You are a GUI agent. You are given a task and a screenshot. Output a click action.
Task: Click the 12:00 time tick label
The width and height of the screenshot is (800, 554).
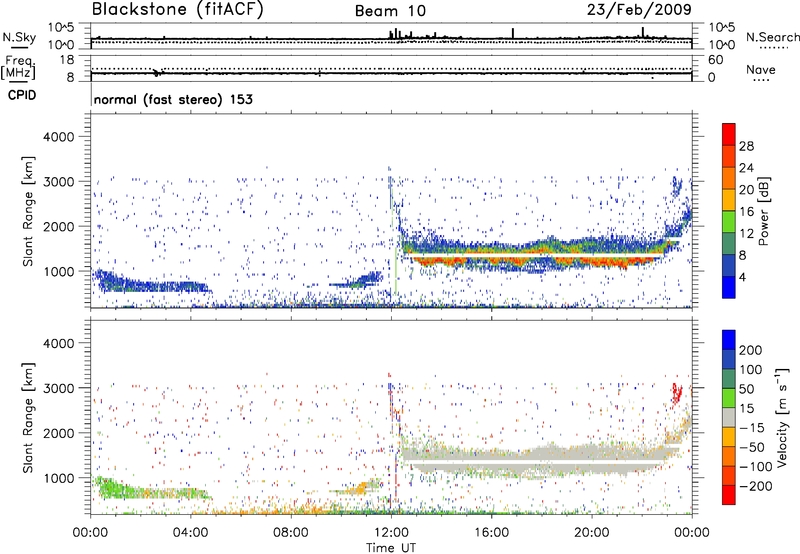[391, 533]
